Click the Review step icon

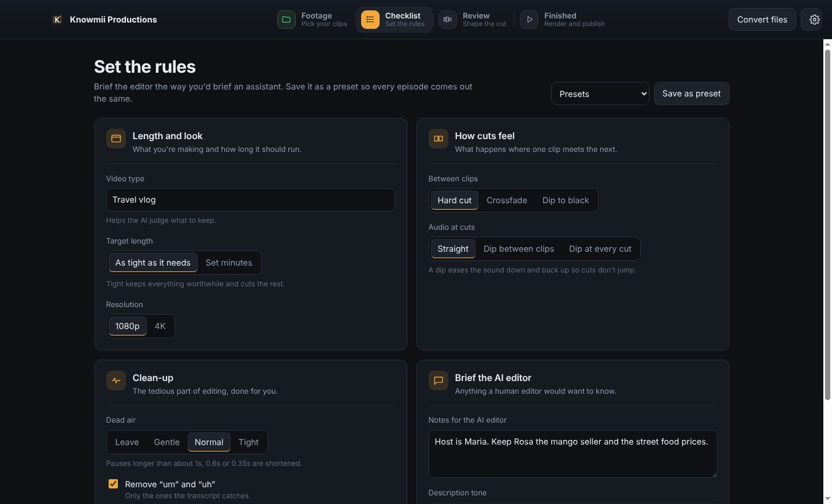[448, 20]
